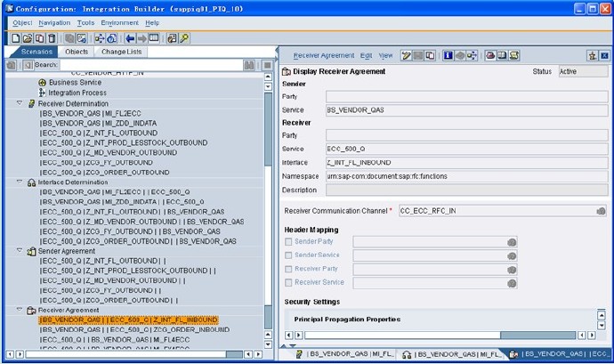
Task: Select |ECC_500_Q |Z_MD_VENDOR_OUTBOUND under Receiver Determination
Action: (x=108, y=152)
